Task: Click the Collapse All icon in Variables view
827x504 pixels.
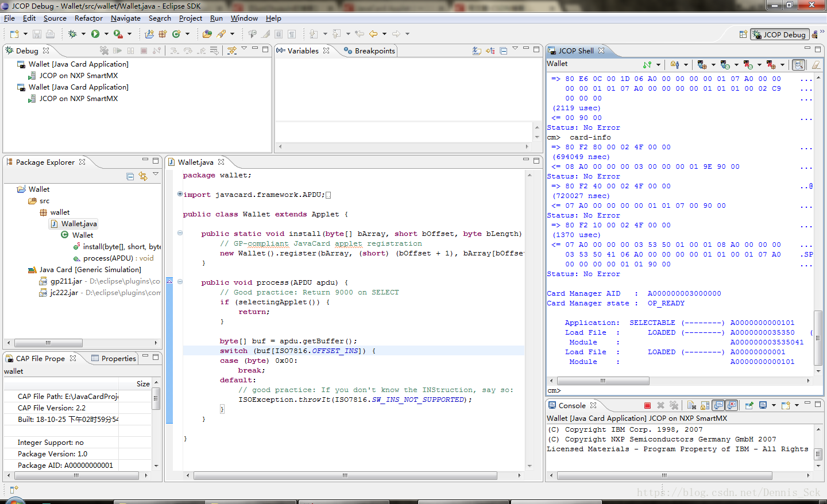Action: click(504, 51)
